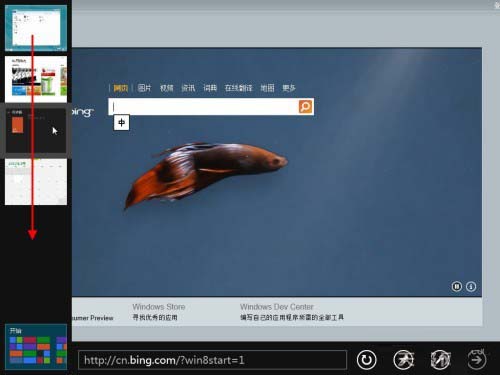Screen dimensions: 500x375
Task: Switch to the Store app thumbnail
Action: (x=36, y=79)
